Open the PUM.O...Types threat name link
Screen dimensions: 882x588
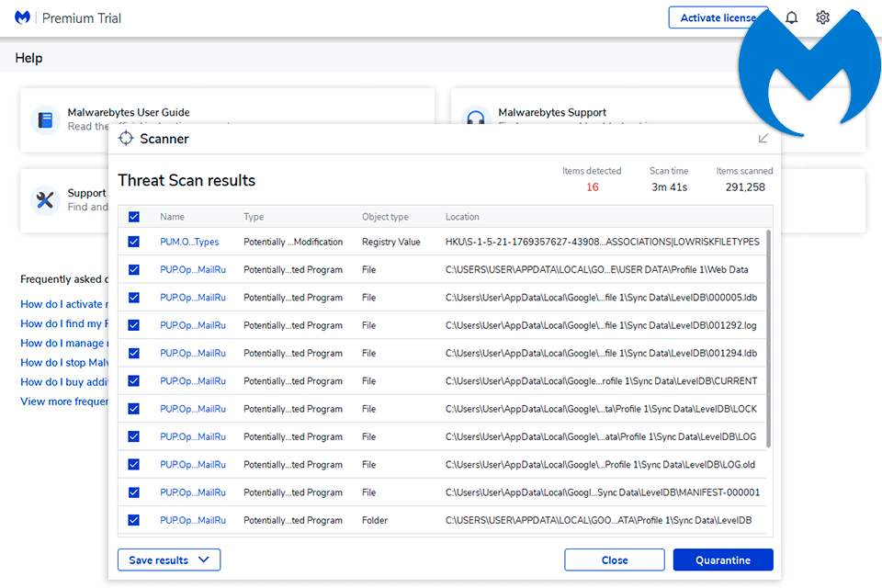[189, 242]
